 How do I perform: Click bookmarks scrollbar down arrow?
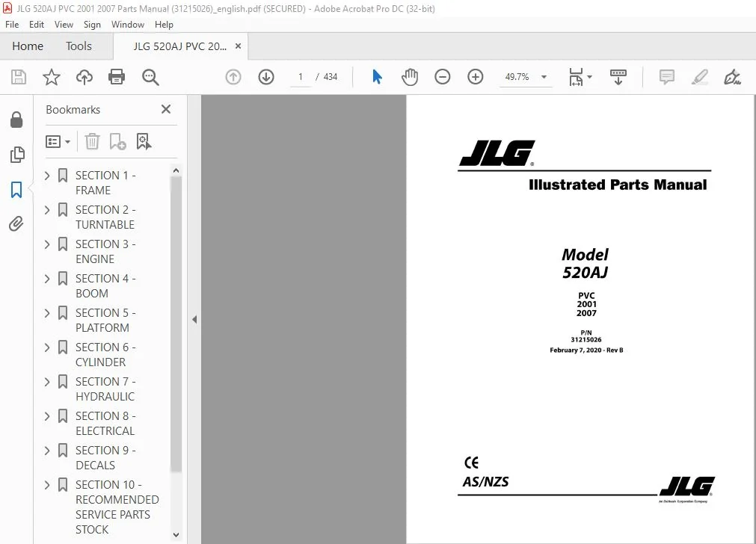pyautogui.click(x=176, y=534)
